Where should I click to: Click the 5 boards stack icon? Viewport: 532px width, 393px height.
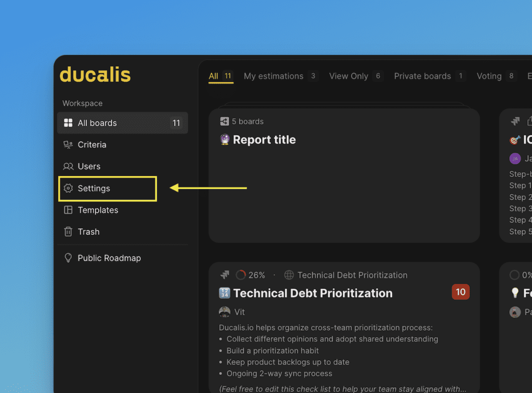[224, 121]
